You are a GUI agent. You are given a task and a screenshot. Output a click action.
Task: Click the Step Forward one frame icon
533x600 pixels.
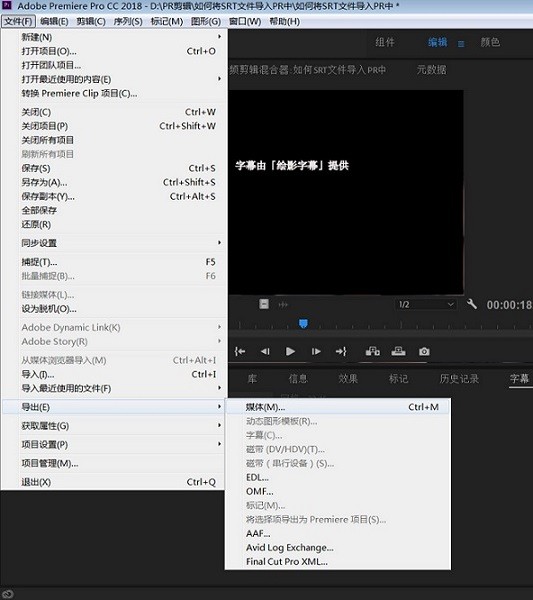click(316, 351)
